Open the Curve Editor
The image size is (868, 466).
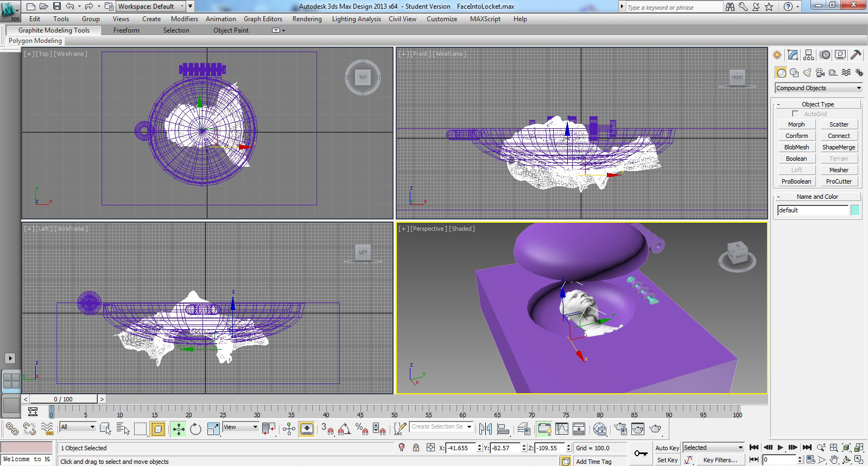pos(562,429)
